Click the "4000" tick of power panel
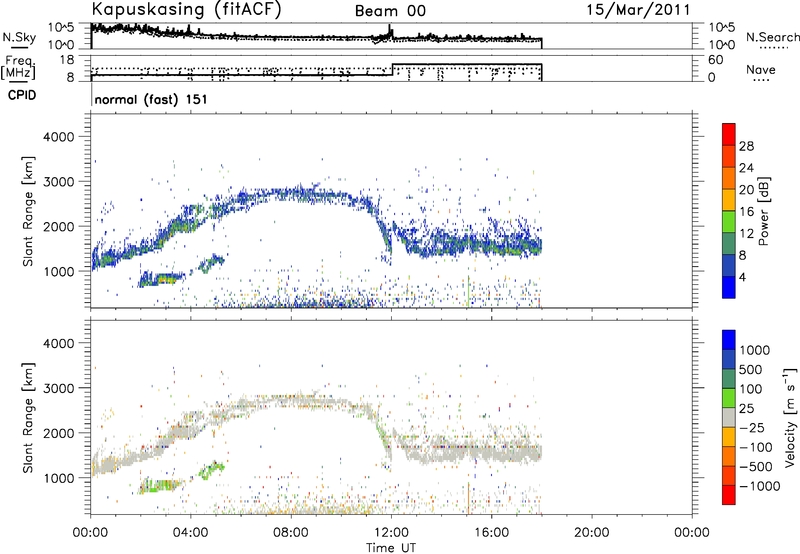 coord(58,137)
